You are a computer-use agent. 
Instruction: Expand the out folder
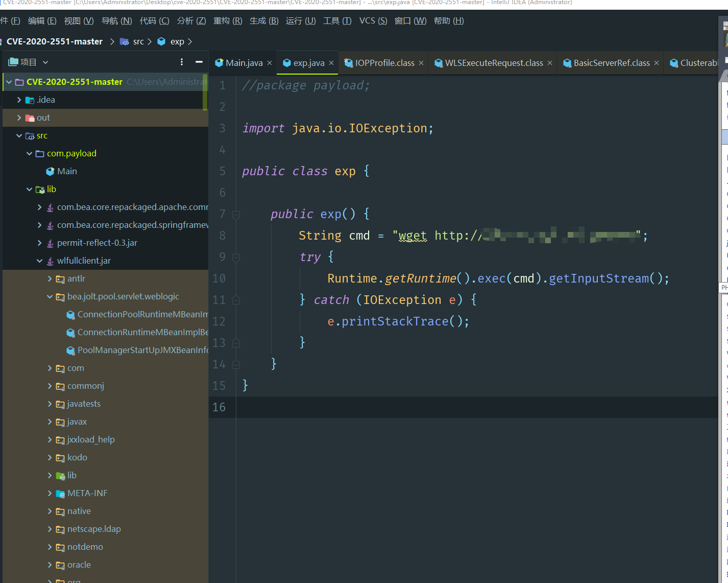[x=19, y=118]
